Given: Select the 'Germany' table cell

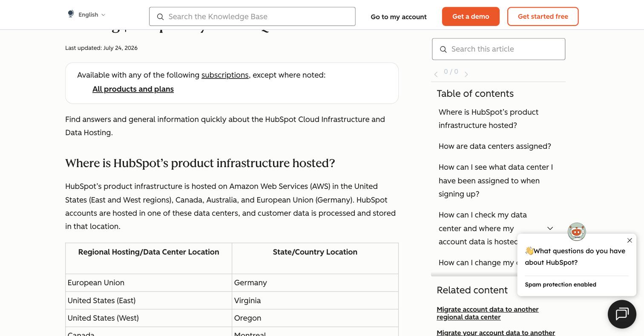Looking at the screenshot, I should tap(315, 283).
